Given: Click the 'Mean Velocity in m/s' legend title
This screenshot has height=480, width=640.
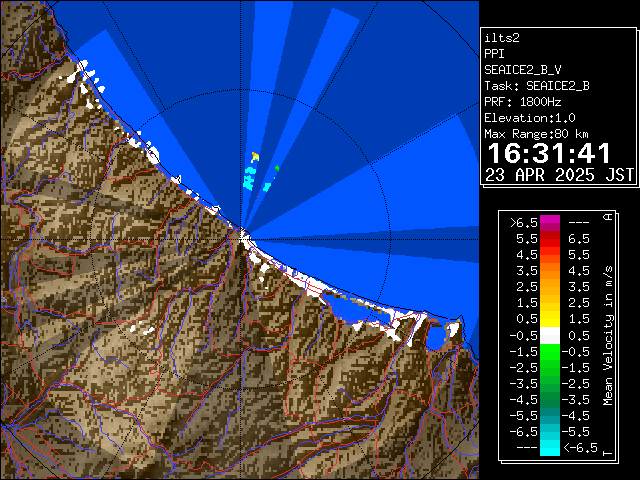Looking at the screenshot, I should point(608,336).
